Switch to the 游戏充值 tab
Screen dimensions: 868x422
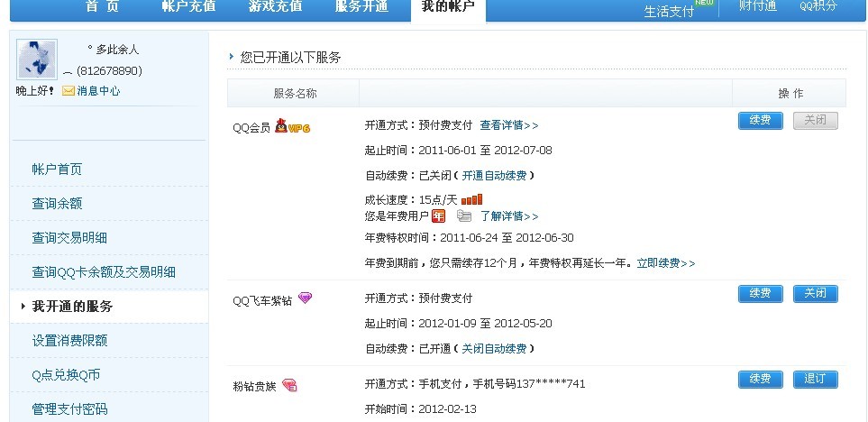pos(275,6)
